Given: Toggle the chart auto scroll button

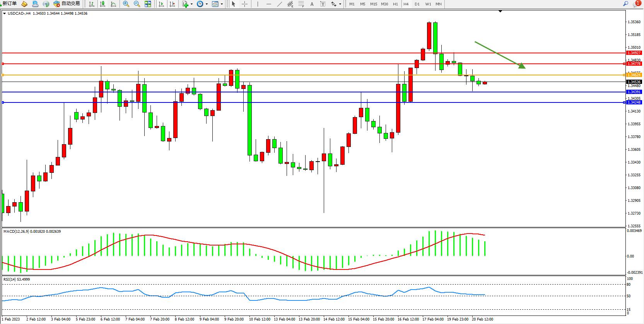Looking at the screenshot, I should point(161,4).
